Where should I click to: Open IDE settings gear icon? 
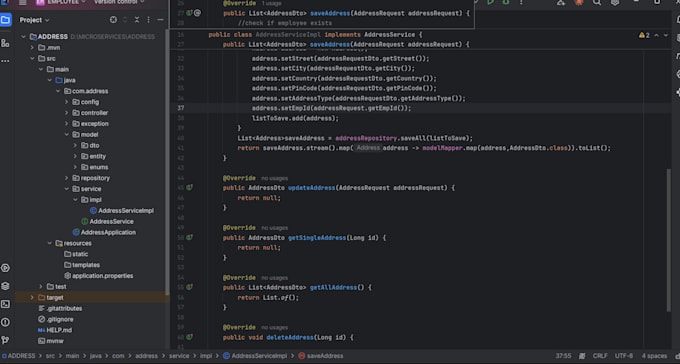coord(615,2)
